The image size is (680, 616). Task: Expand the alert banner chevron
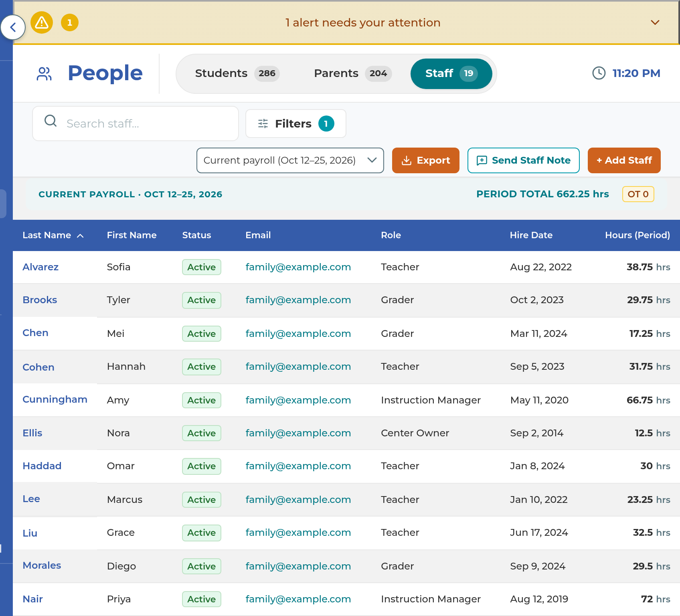tap(655, 22)
